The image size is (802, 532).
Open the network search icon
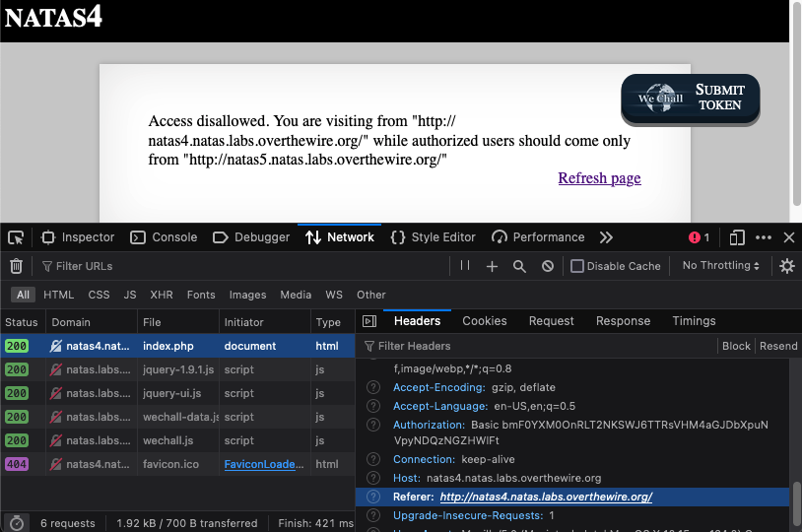click(519, 266)
